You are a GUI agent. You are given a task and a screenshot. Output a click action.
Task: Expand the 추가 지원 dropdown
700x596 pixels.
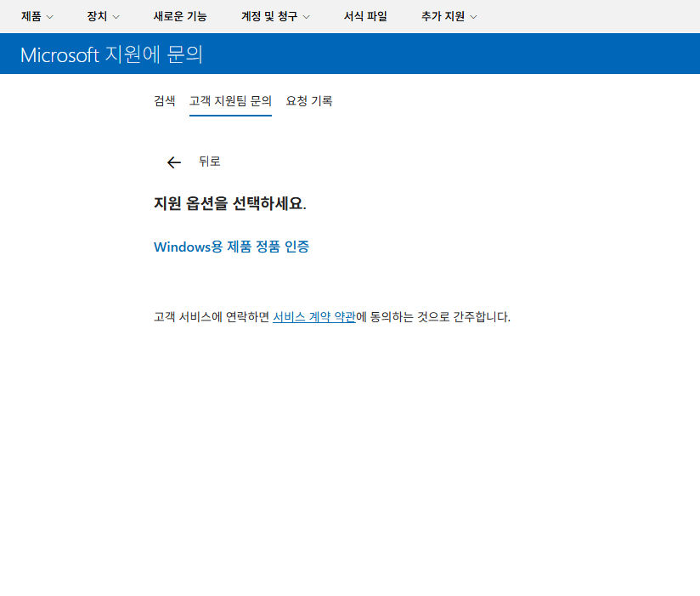click(x=449, y=16)
